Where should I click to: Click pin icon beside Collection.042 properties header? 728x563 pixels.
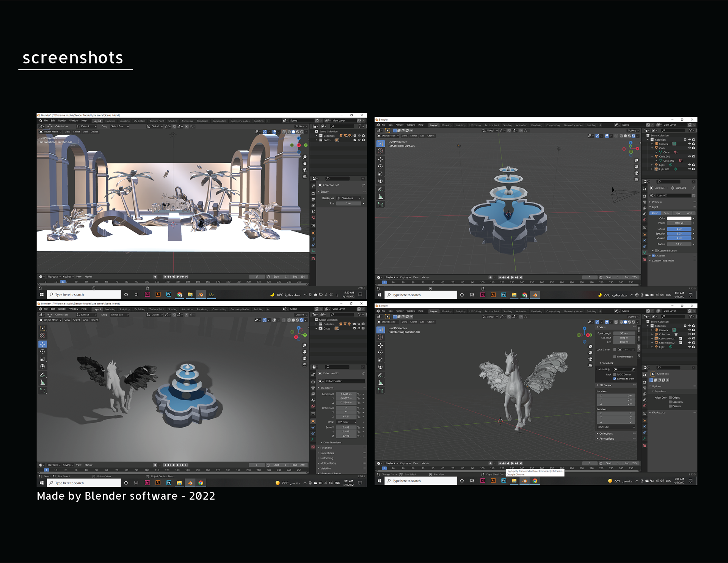pos(363,185)
